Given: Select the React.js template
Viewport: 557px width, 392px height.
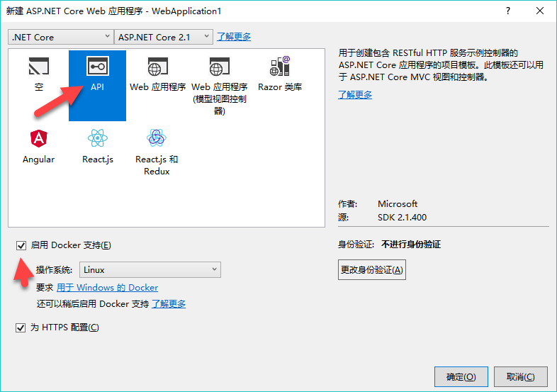Looking at the screenshot, I should click(98, 147).
